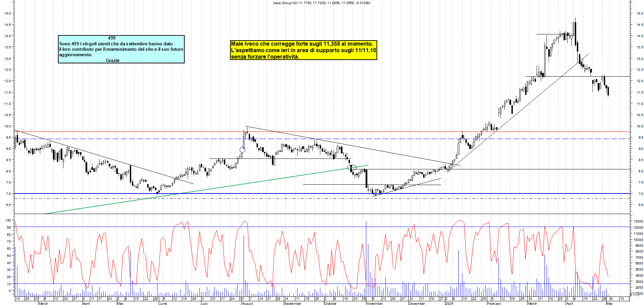
Task: Click the October label on the time axis
Action: tap(330, 303)
